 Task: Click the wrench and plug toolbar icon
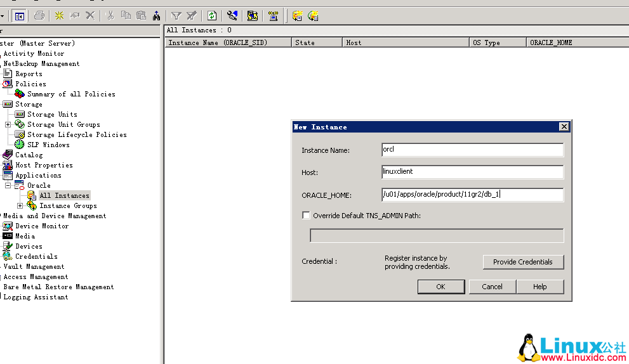[232, 16]
